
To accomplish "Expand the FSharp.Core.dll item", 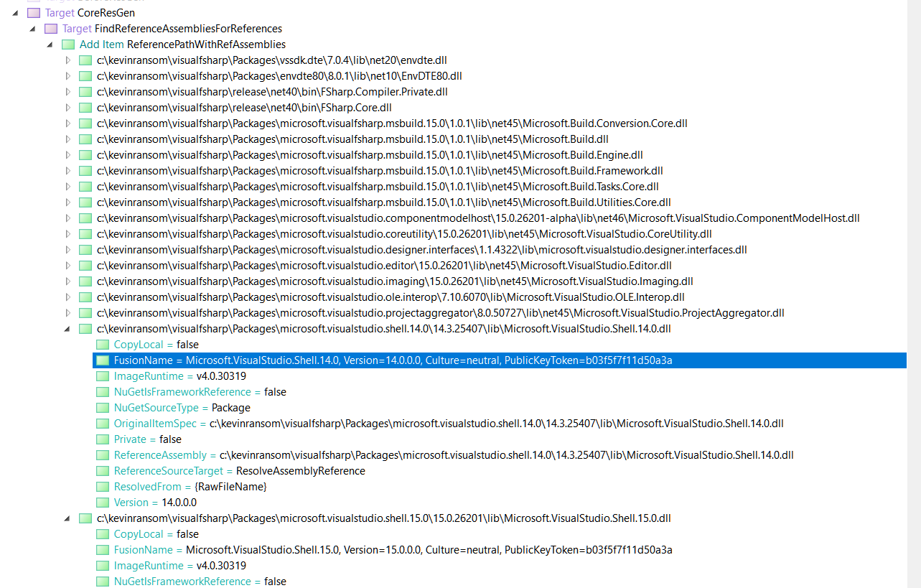I will tap(68, 108).
